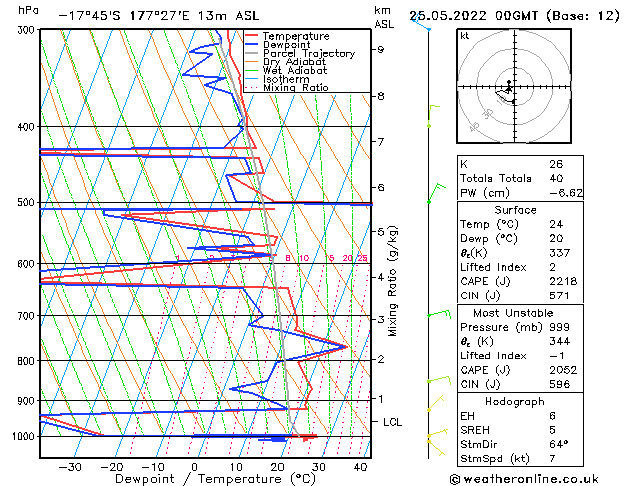Click the wind barb at 400 hPa
629x486 pixels.
(x=433, y=116)
